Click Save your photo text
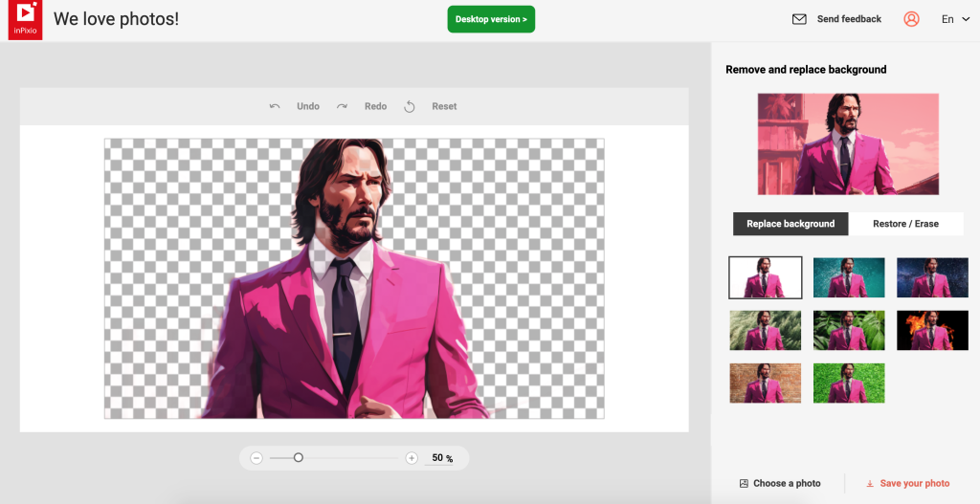 click(x=915, y=483)
